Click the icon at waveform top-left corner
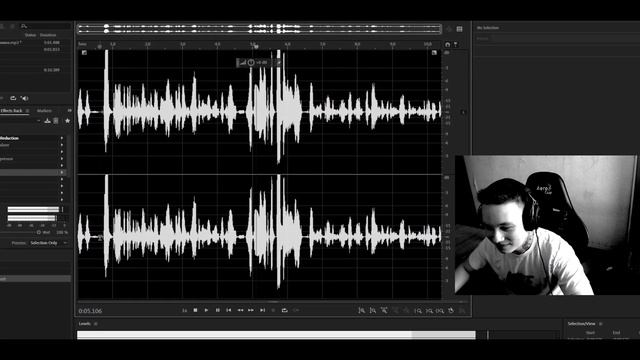 [x=84, y=53]
